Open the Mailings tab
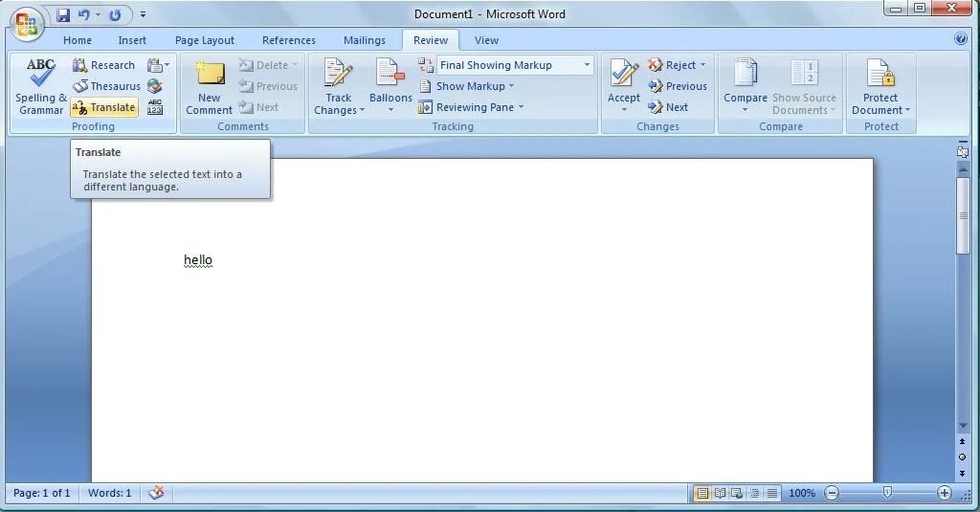This screenshot has width=980, height=512. (x=365, y=40)
